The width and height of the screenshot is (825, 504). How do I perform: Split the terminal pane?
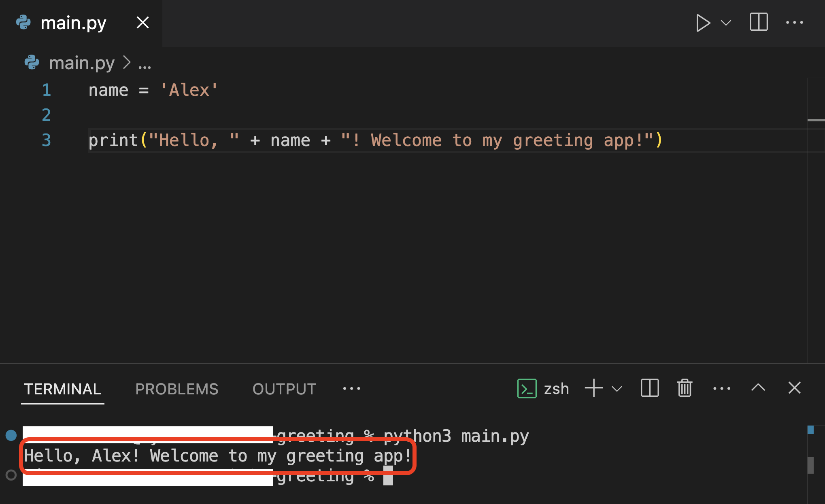point(650,388)
